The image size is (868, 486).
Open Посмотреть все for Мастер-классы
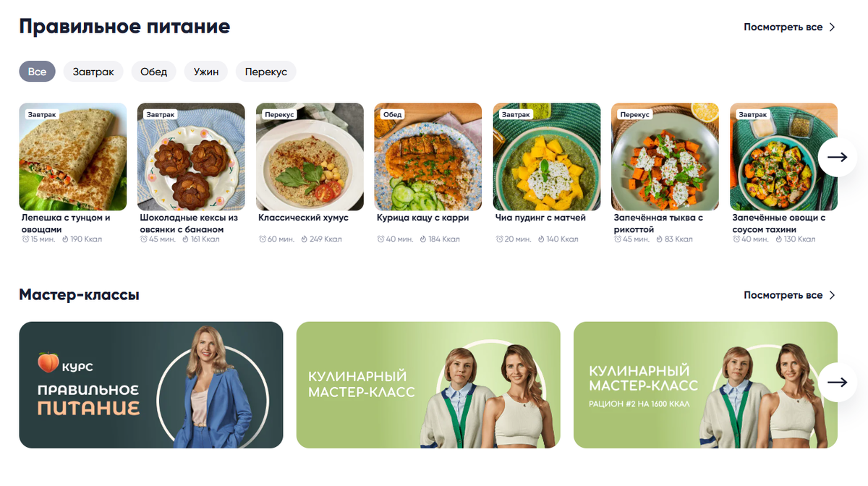(783, 295)
